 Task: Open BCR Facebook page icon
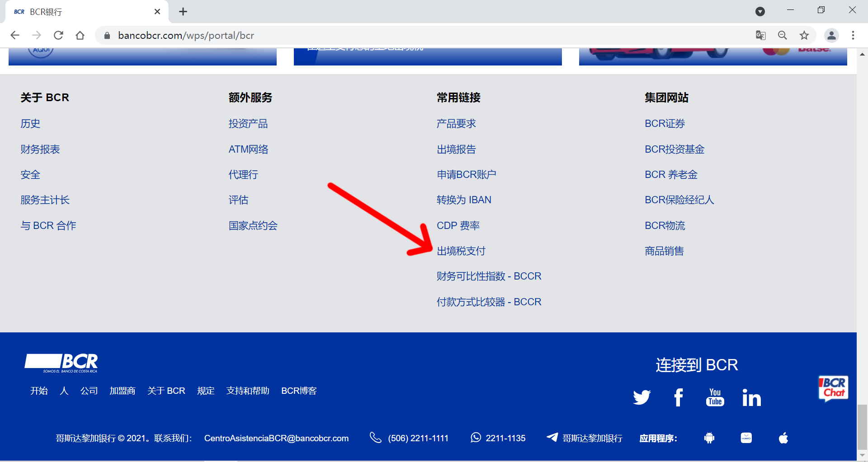[x=678, y=397]
